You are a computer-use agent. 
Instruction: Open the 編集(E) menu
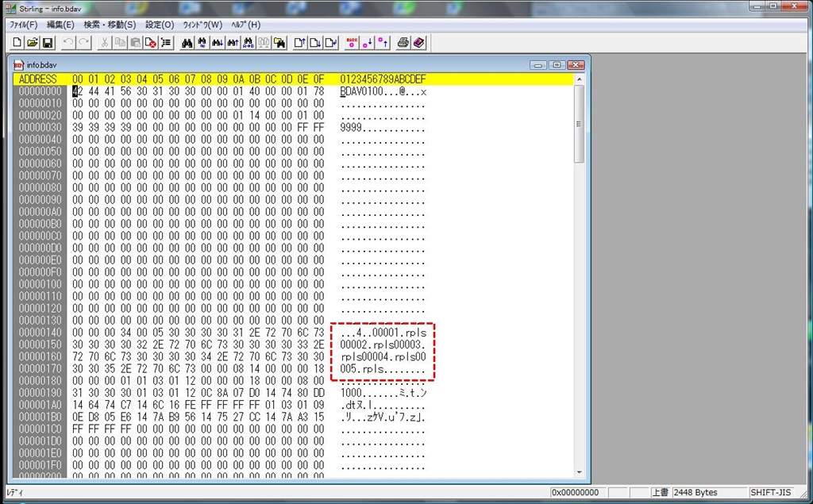(x=60, y=25)
